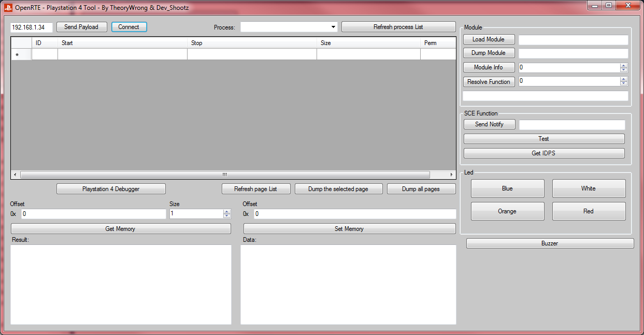This screenshot has width=644, height=335.
Task: Set the LED to Red
Action: tap(589, 211)
